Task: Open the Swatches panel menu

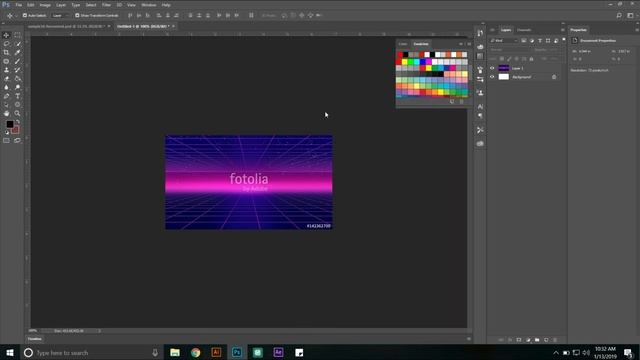Action: (x=469, y=44)
